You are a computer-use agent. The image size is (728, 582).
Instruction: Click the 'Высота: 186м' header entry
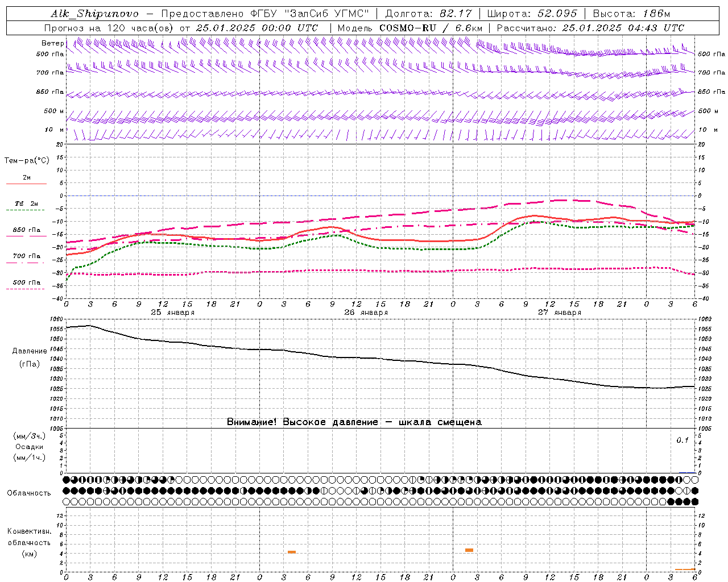pos(631,14)
